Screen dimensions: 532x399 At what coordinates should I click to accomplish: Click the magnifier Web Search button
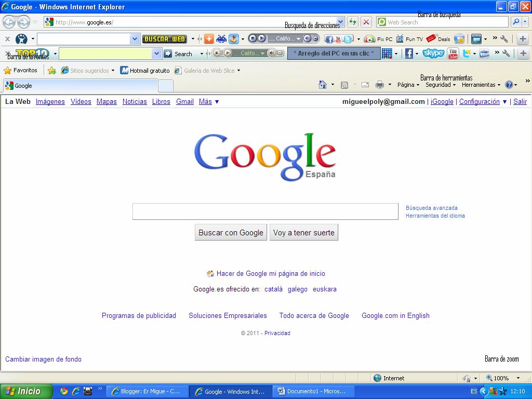click(x=516, y=22)
